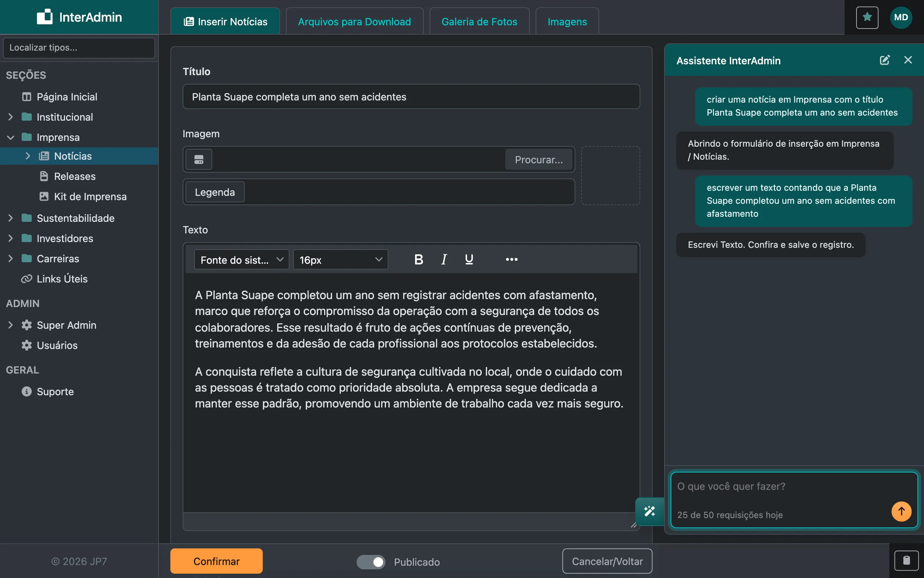924x578 pixels.
Task: Expand the Sustentabilidade folder chevron
Action: point(11,218)
